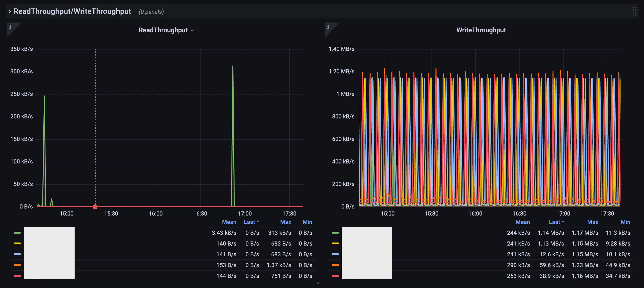Expand the ReadThroughput/WriteThroughput row chevron

(x=10, y=11)
